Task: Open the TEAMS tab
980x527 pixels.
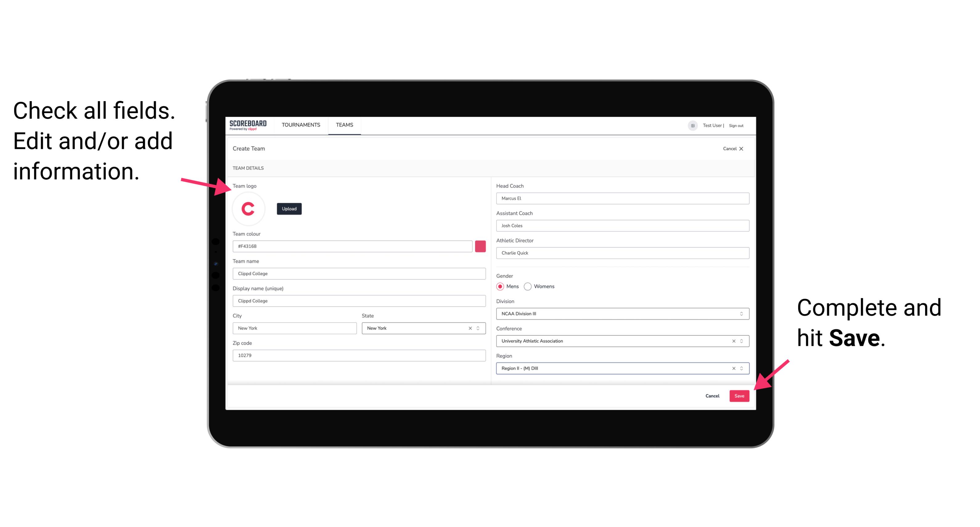Action: tap(345, 125)
